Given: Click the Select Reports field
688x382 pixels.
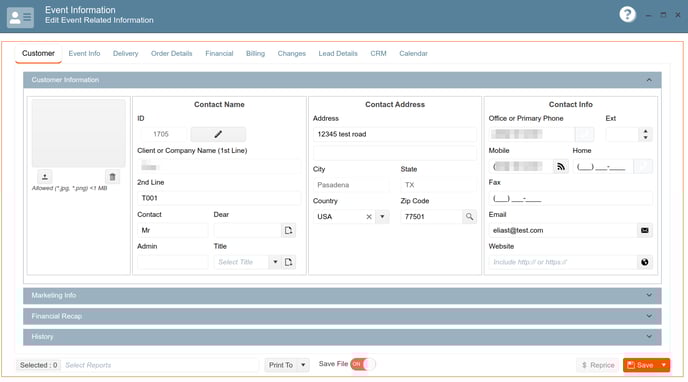Looking at the screenshot, I should click(x=159, y=365).
